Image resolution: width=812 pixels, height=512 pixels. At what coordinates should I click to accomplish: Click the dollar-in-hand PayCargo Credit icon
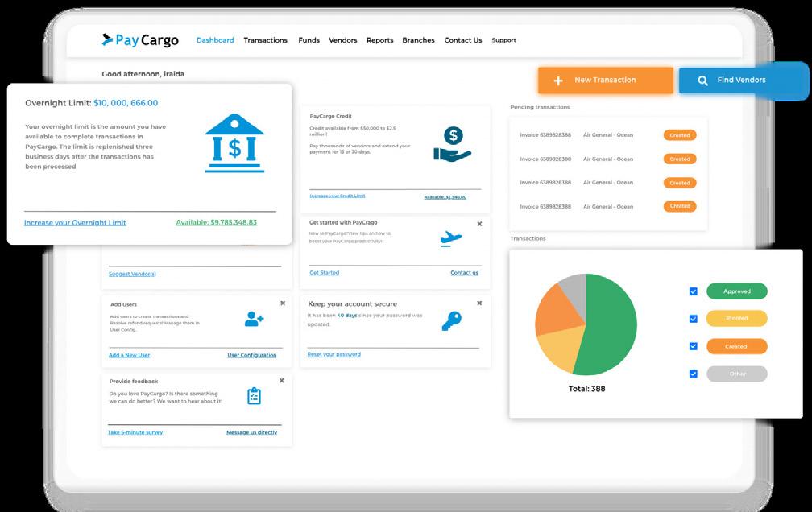pyautogui.click(x=452, y=144)
